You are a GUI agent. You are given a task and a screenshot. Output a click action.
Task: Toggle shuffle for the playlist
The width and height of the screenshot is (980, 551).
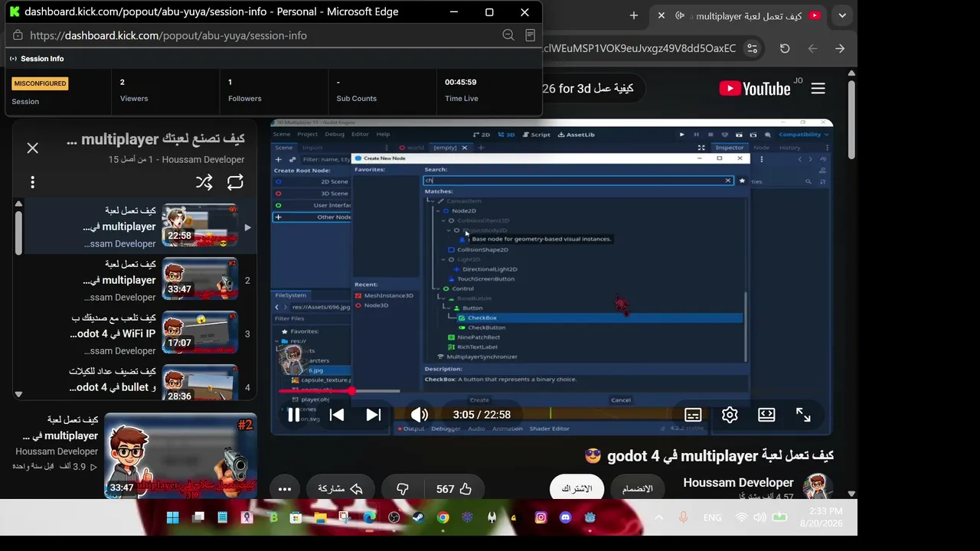point(204,182)
